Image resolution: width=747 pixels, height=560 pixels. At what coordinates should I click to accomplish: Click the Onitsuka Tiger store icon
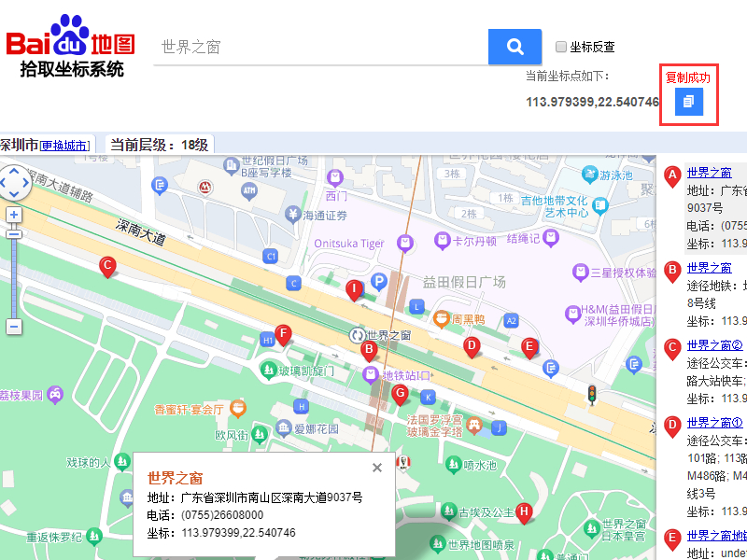pyautogui.click(x=405, y=244)
